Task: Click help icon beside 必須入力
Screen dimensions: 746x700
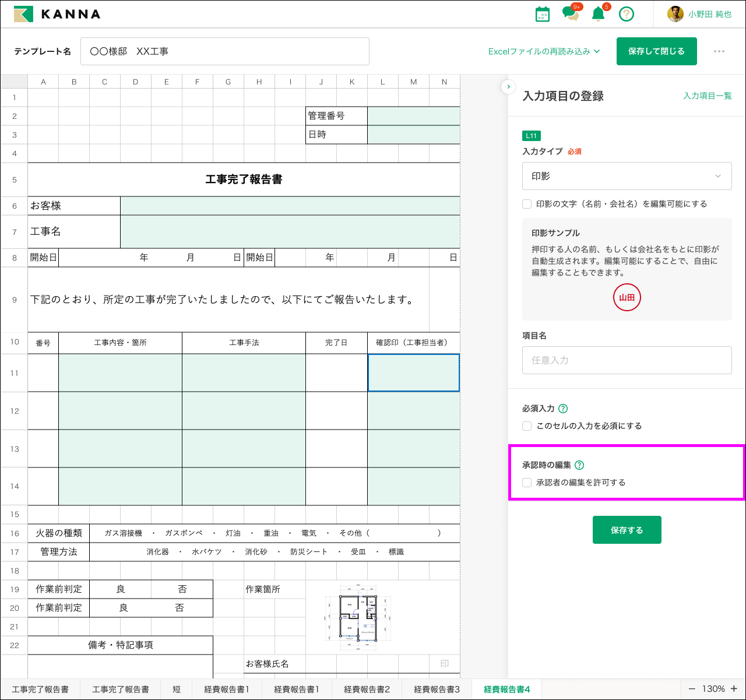Action: (x=563, y=409)
